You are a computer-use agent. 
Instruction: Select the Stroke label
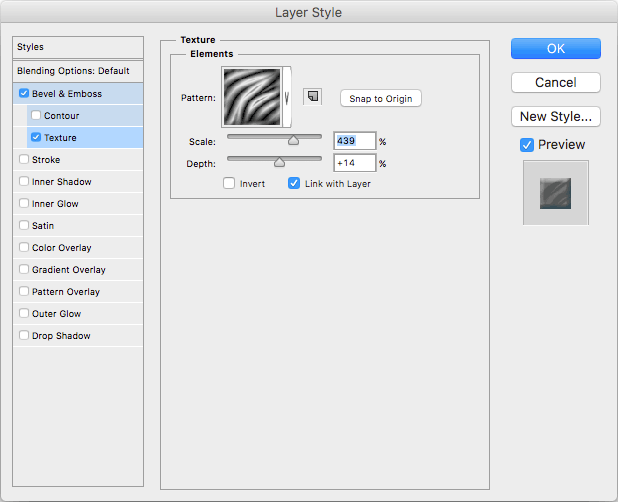[46, 160]
